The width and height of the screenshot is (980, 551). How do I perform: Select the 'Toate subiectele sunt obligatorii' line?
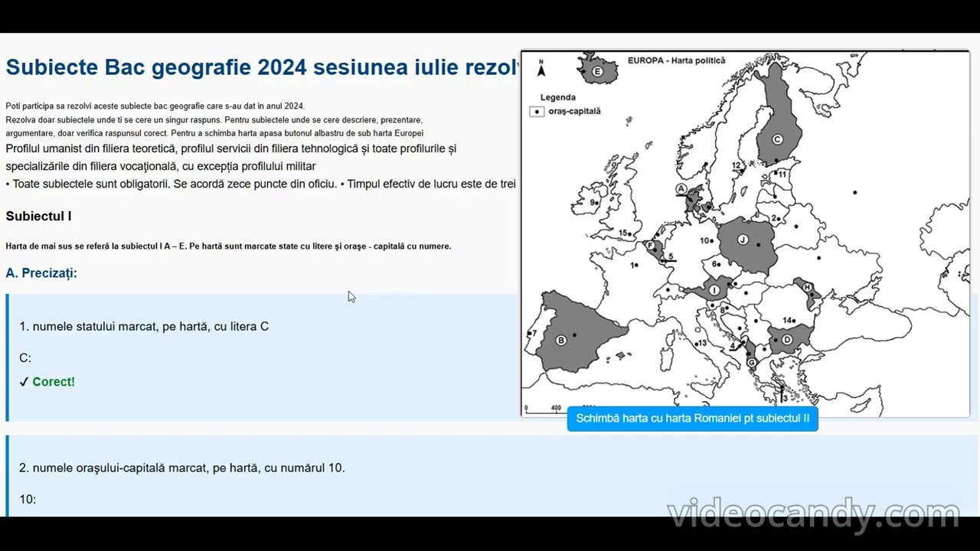click(x=261, y=184)
